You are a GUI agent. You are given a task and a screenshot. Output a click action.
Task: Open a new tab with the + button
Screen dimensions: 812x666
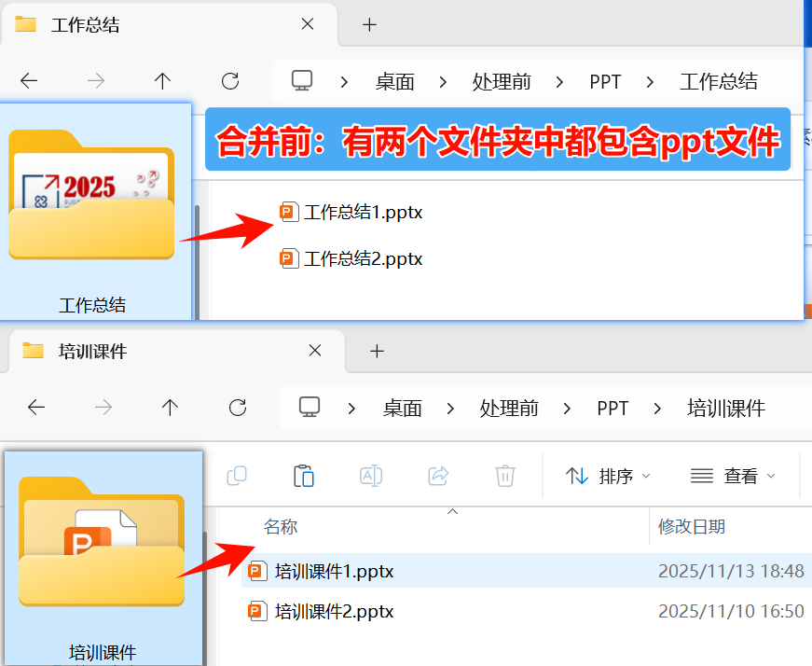[x=369, y=25]
